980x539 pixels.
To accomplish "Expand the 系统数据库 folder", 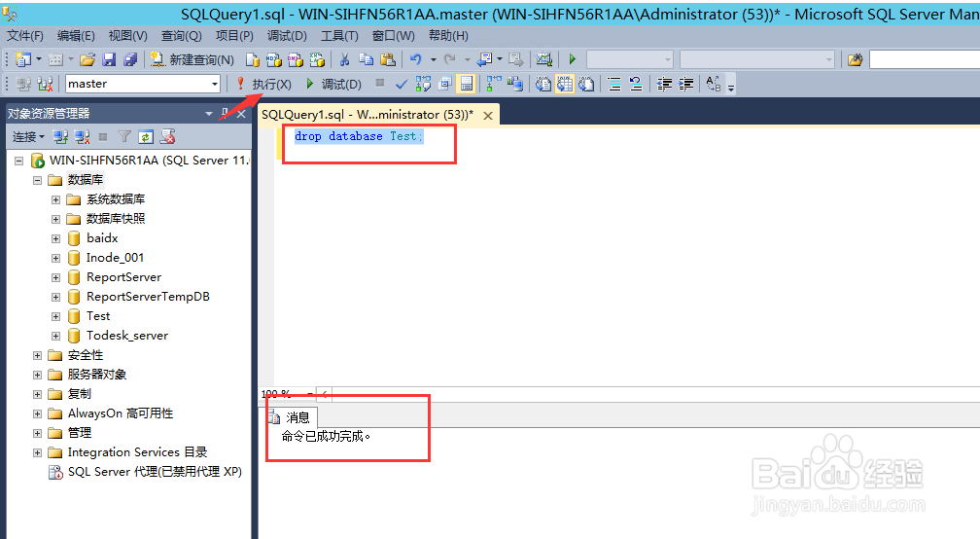I will pos(55,199).
